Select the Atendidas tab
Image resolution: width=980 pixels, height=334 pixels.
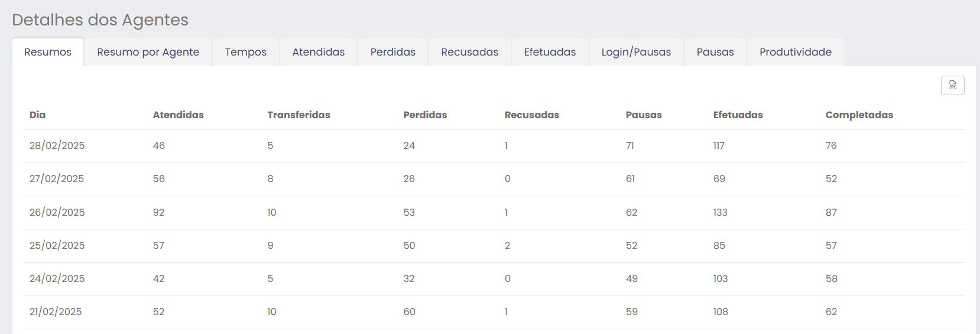click(x=318, y=52)
